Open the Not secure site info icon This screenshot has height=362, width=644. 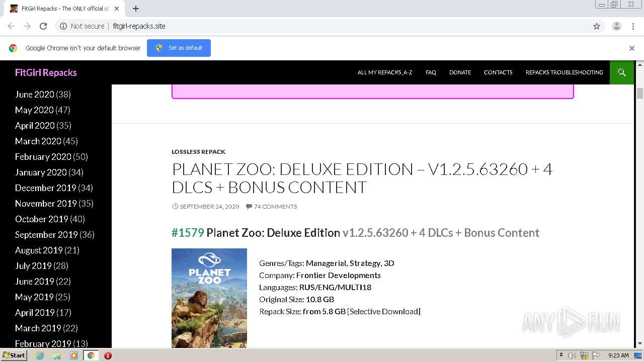click(63, 26)
